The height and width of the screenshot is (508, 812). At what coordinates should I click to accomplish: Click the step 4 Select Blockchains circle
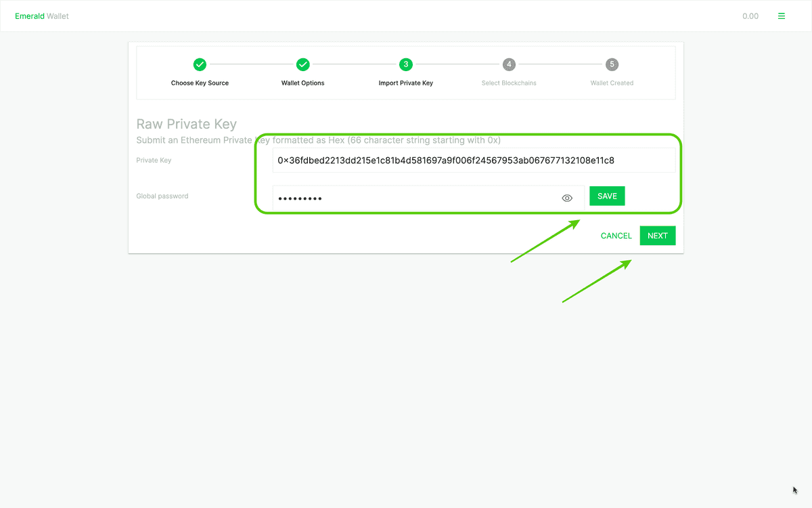pyautogui.click(x=509, y=64)
